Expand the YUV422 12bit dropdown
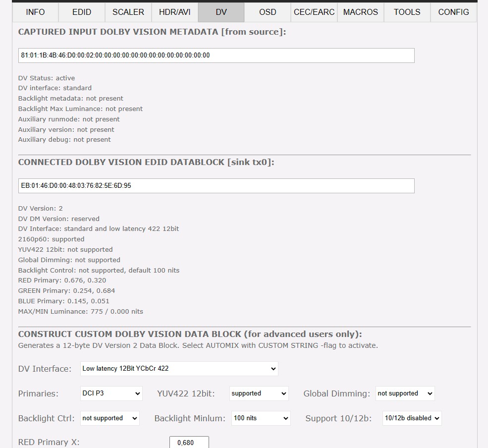Image resolution: width=488 pixels, height=448 pixels. (x=259, y=393)
